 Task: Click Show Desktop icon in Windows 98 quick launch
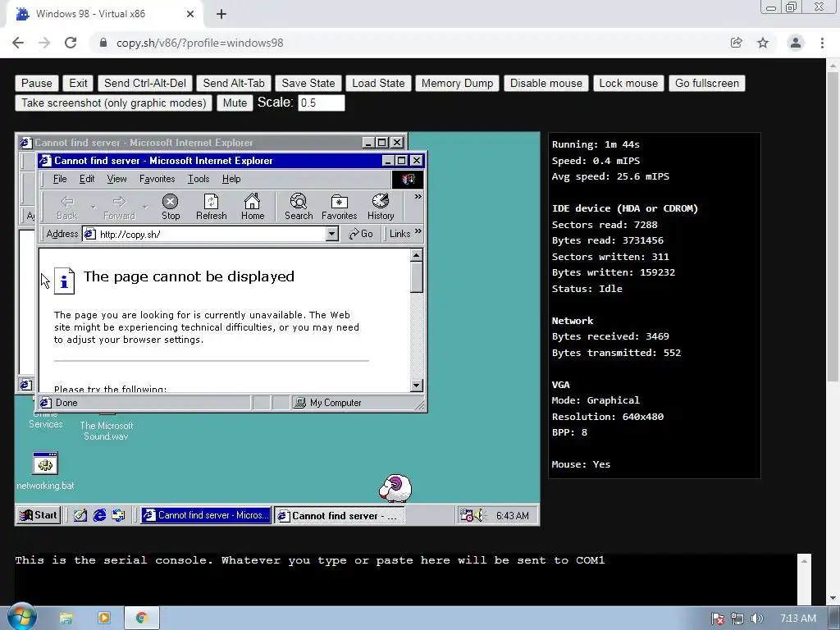pos(80,515)
